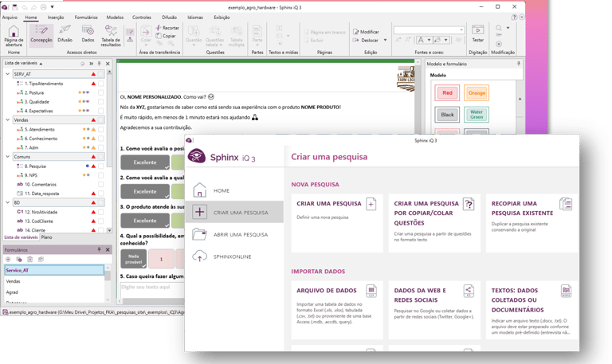Click Excelente button for question 1
The width and height of the screenshot is (612, 364).
tap(145, 162)
